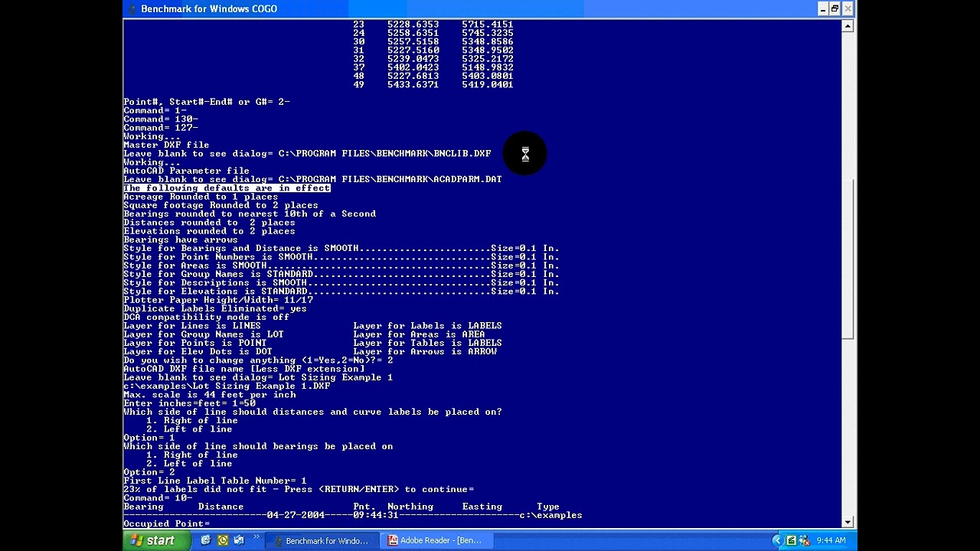Click point 49 coordinate row

click(x=433, y=85)
